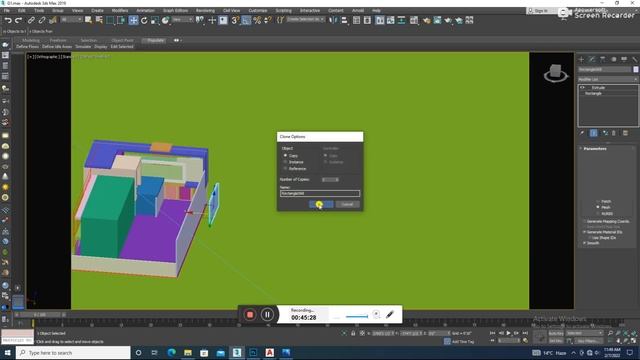Select the Patch output option

[x=603, y=202]
